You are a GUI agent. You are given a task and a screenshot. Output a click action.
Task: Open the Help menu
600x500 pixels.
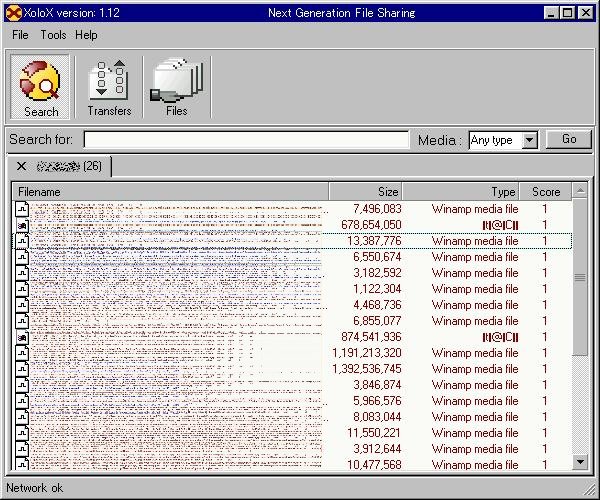pyautogui.click(x=86, y=35)
